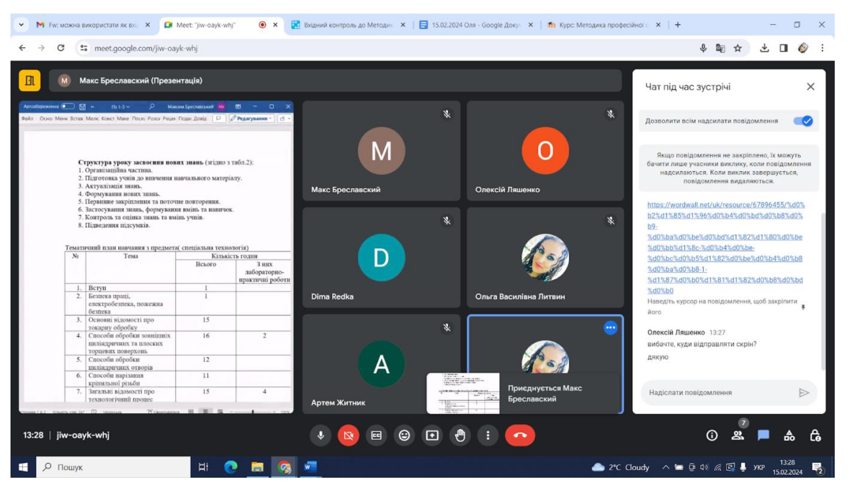Viewport: 847px width, 504px height.
Task: Raise hand in the meeting
Action: (x=460, y=435)
